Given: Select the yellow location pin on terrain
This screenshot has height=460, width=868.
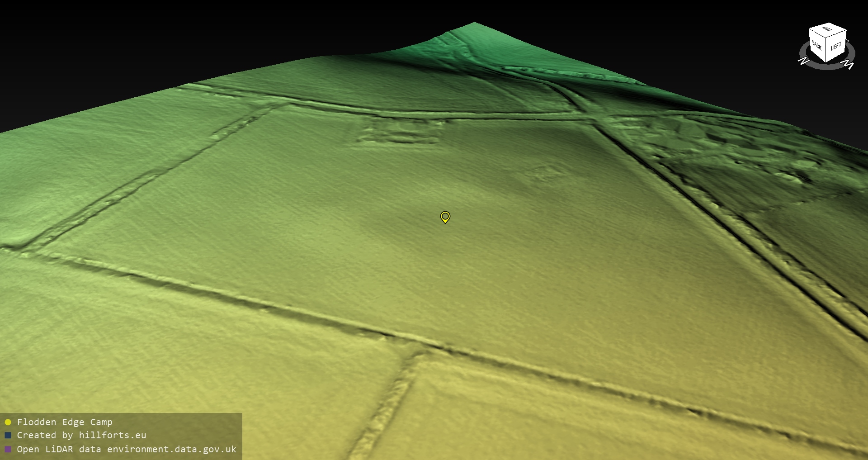Looking at the screenshot, I should [x=445, y=217].
